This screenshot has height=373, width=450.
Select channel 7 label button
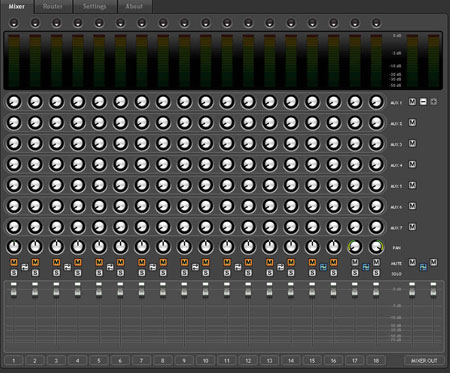(x=142, y=361)
